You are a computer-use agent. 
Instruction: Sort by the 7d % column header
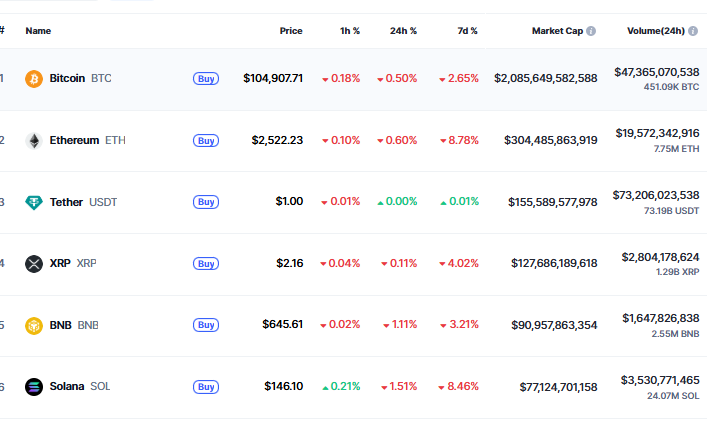[467, 31]
